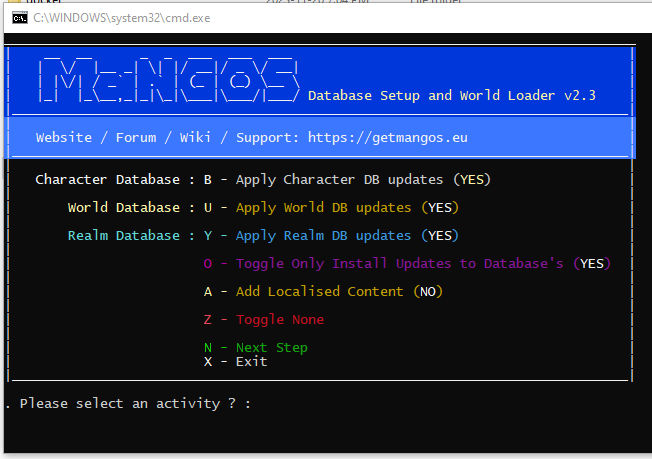Click the (YES) value for Character DB updates
The width and height of the screenshot is (652, 459).
pyautogui.click(x=472, y=180)
